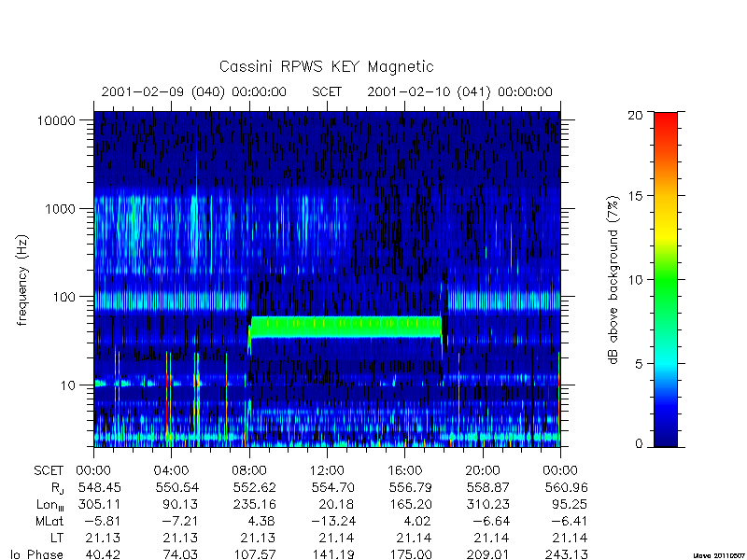
Task: Click the Io Phase value 243.13
Action: click(566, 554)
